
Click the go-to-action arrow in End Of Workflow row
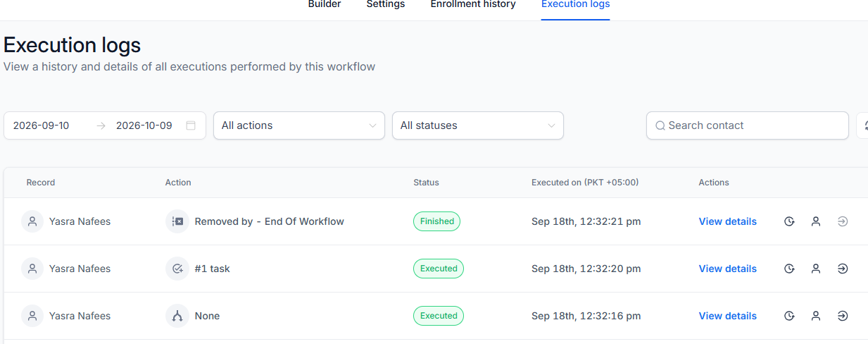point(843,221)
